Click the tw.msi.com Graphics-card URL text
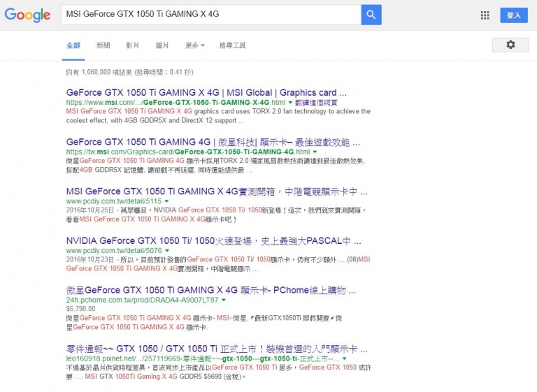 click(188, 152)
